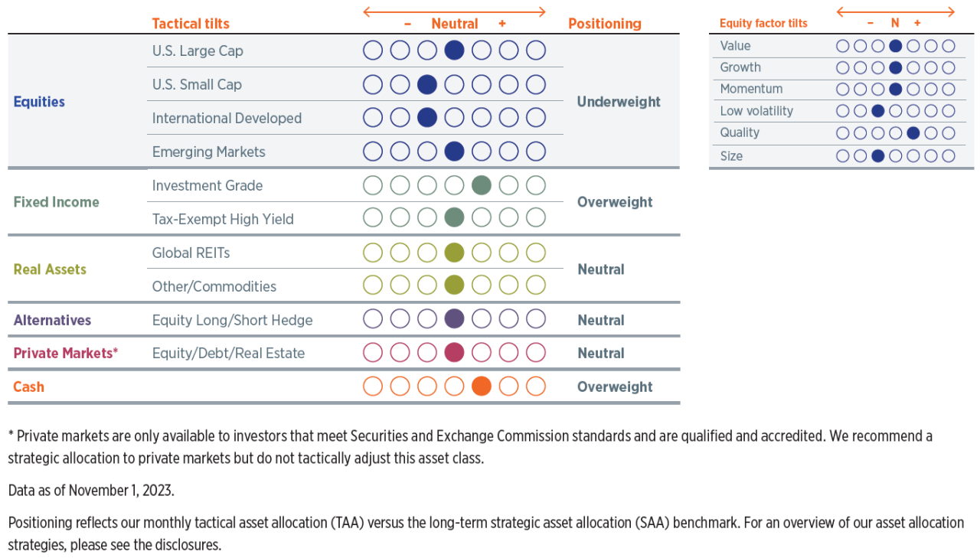
Task: Click the Fixed Income category label
Action: 56,202
